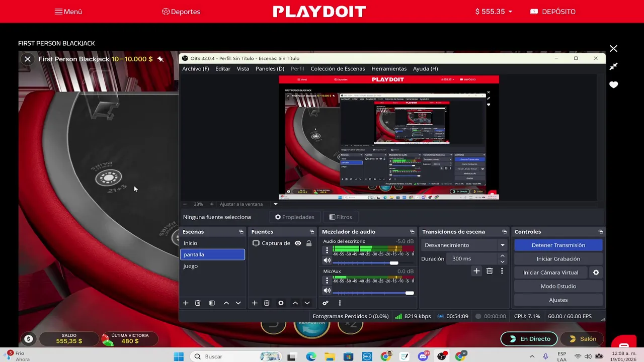Open balance $ 555.35 dropdown

point(494,12)
